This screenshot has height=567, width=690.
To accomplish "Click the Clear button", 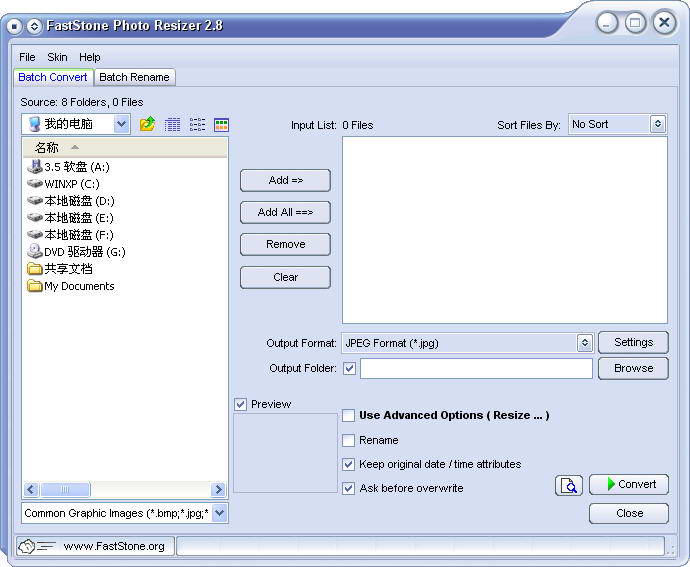I will [286, 277].
